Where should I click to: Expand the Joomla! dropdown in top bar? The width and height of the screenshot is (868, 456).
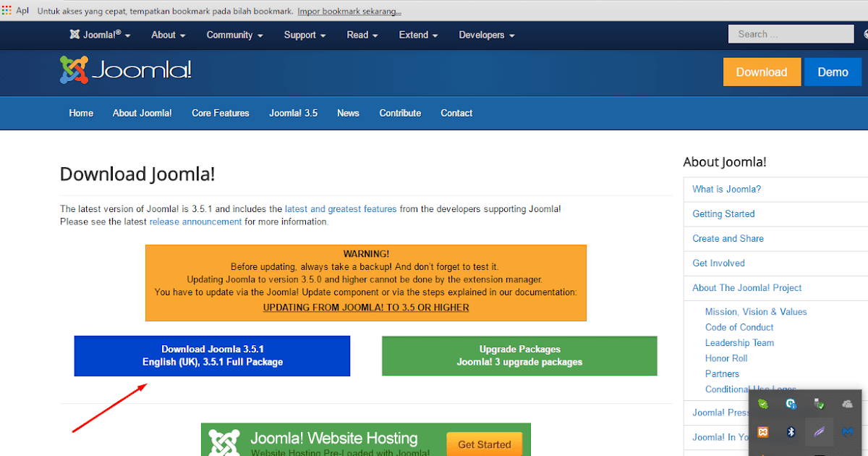[x=100, y=35]
